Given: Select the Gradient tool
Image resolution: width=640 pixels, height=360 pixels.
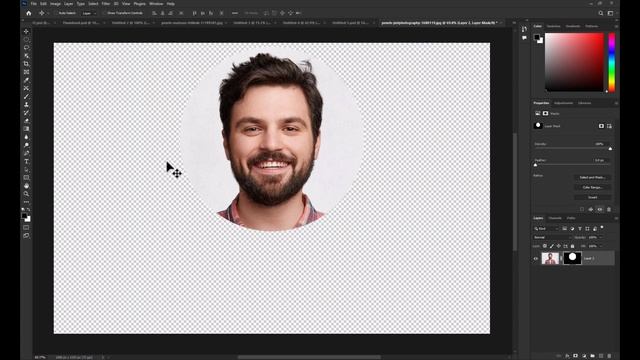Looking at the screenshot, I should coord(27,129).
